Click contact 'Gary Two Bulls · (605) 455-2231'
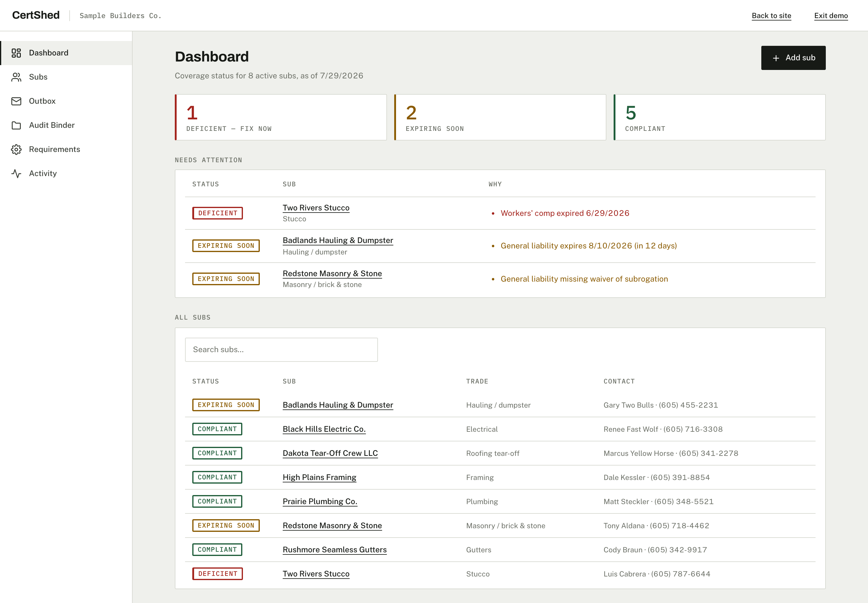This screenshot has width=868, height=603. tap(661, 405)
